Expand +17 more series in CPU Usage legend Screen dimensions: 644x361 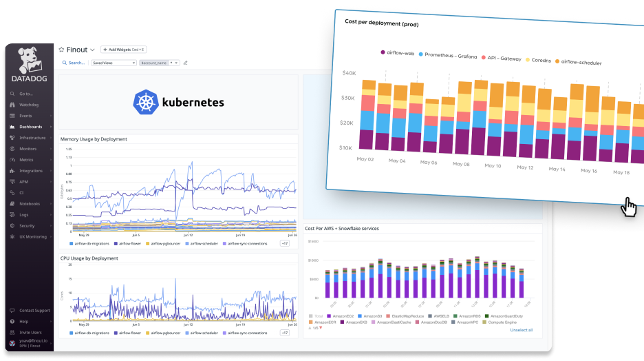[285, 333]
